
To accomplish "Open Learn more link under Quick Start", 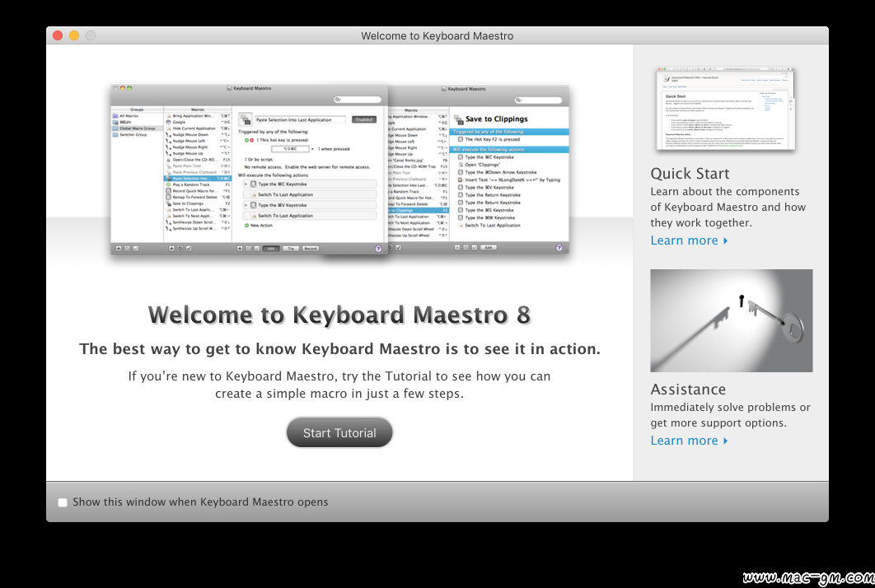I will coord(689,240).
